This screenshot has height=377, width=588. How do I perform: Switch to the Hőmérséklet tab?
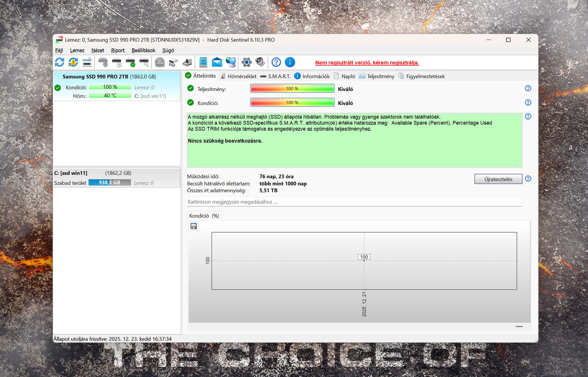tap(238, 76)
